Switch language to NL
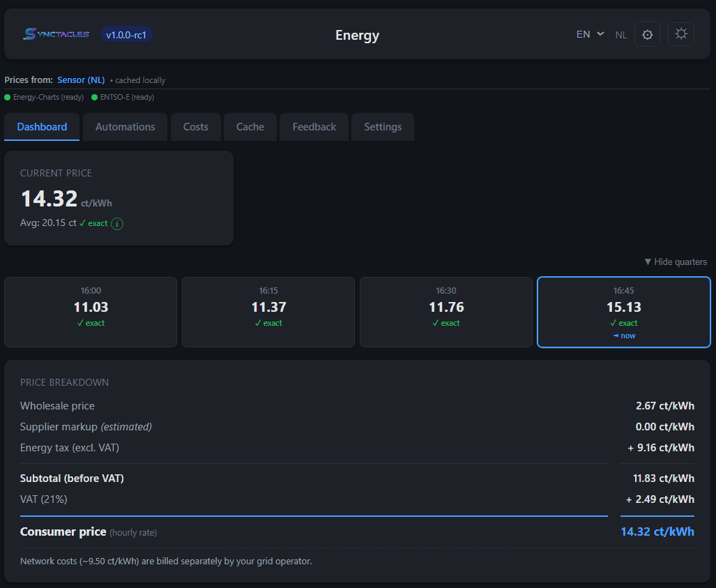Viewport: 716px width, 588px height. click(620, 34)
